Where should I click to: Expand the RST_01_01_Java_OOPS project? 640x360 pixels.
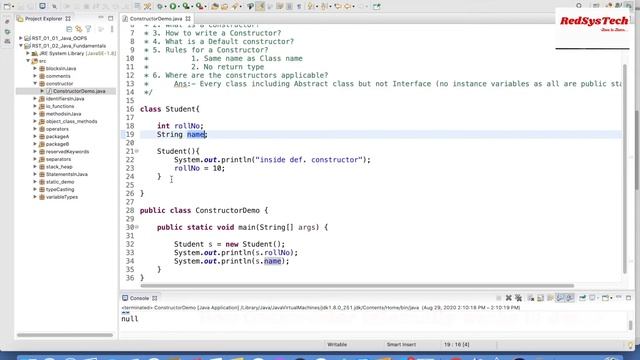pyautogui.click(x=21, y=38)
